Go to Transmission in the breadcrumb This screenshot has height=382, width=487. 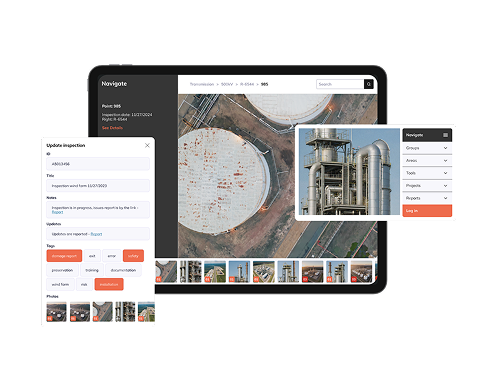(202, 84)
